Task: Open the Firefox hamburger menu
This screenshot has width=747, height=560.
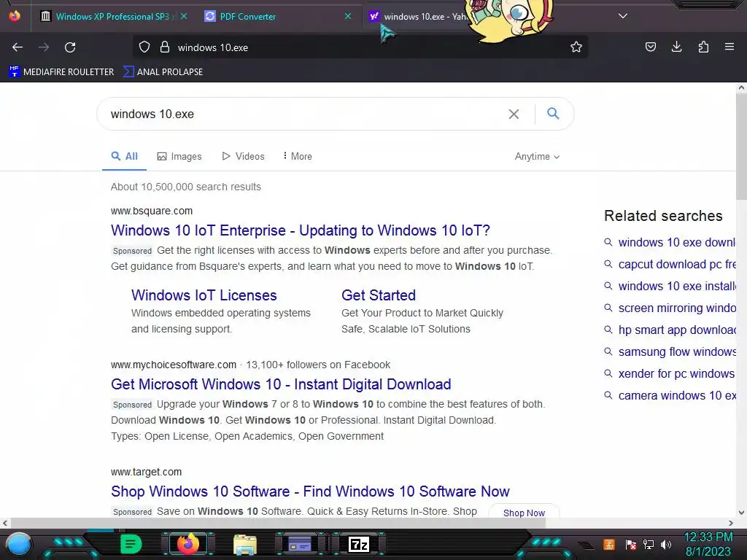Action: click(729, 47)
